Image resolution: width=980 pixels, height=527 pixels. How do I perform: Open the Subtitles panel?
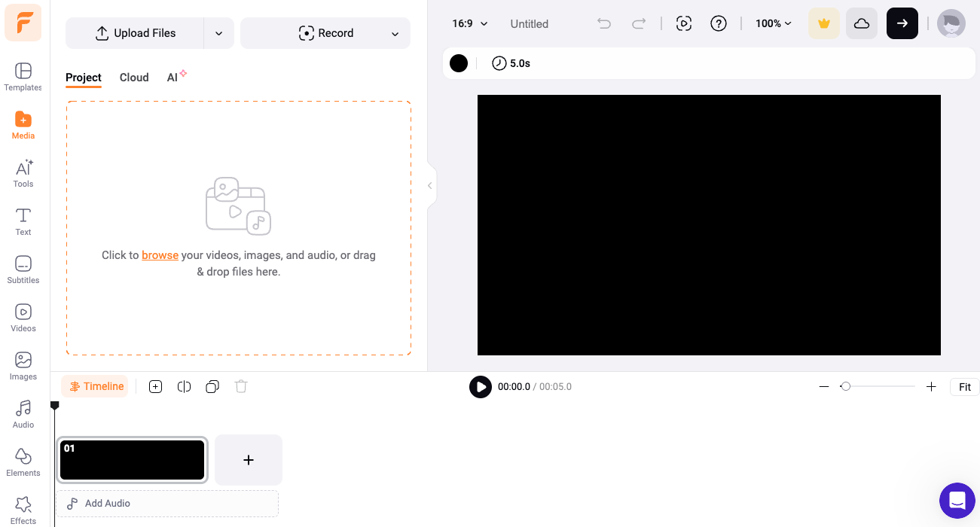coord(23,270)
